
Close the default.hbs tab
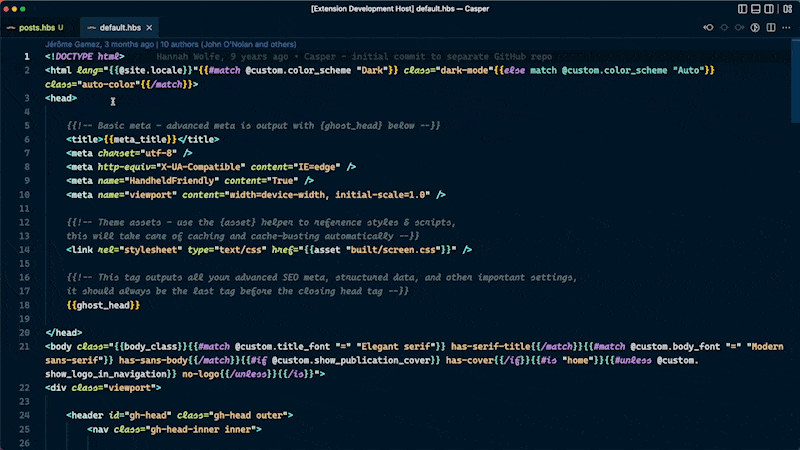click(149, 28)
